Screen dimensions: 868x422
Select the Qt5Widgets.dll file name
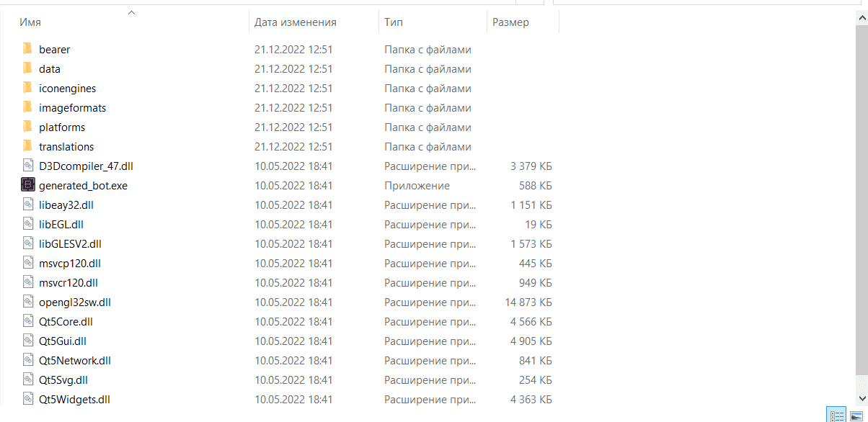point(74,399)
